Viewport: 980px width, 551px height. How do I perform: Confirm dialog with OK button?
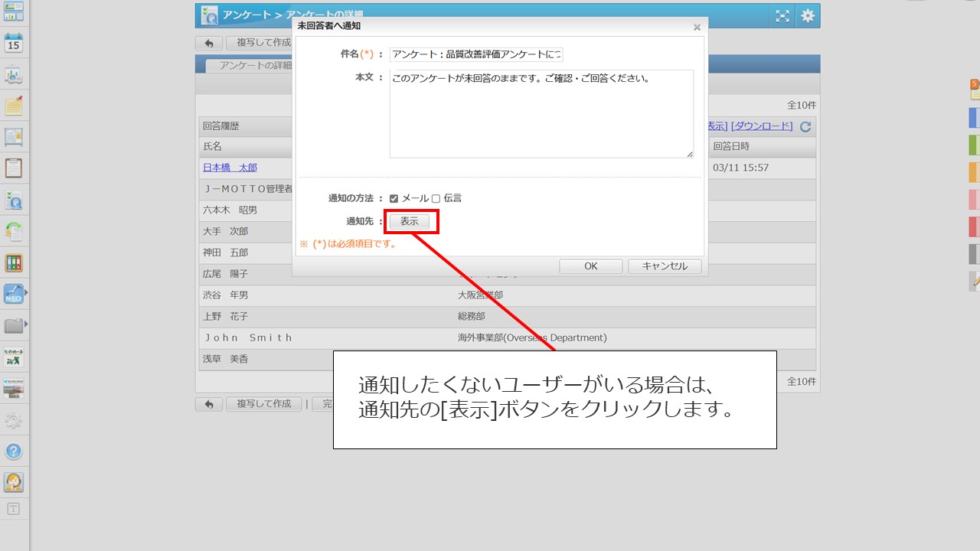(591, 266)
